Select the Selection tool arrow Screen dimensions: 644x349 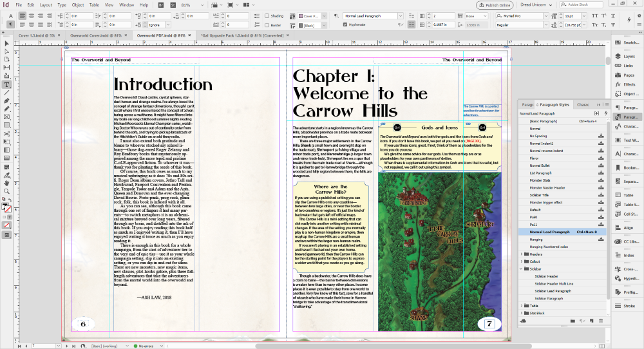[x=6, y=43]
